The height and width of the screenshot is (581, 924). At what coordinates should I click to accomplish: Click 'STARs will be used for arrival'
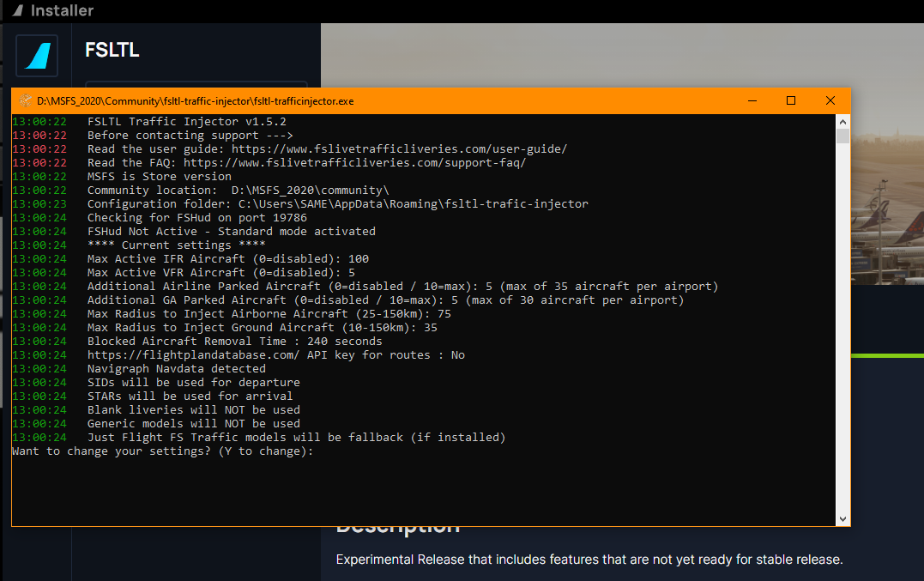pyautogui.click(x=190, y=396)
